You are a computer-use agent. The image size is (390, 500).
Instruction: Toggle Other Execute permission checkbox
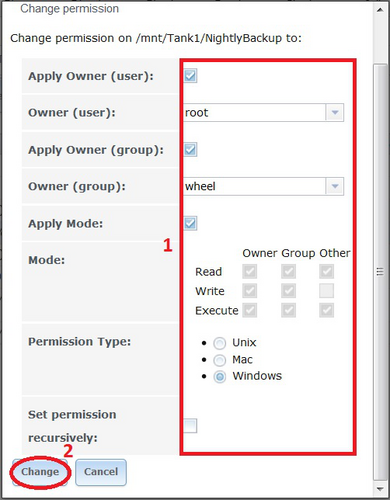[326, 310]
